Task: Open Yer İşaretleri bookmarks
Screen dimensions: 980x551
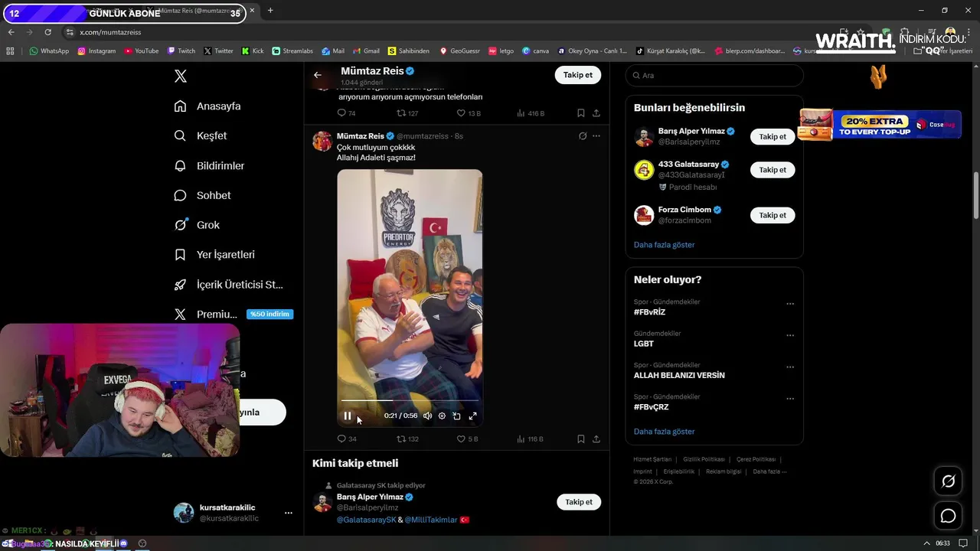Action: tap(214, 255)
